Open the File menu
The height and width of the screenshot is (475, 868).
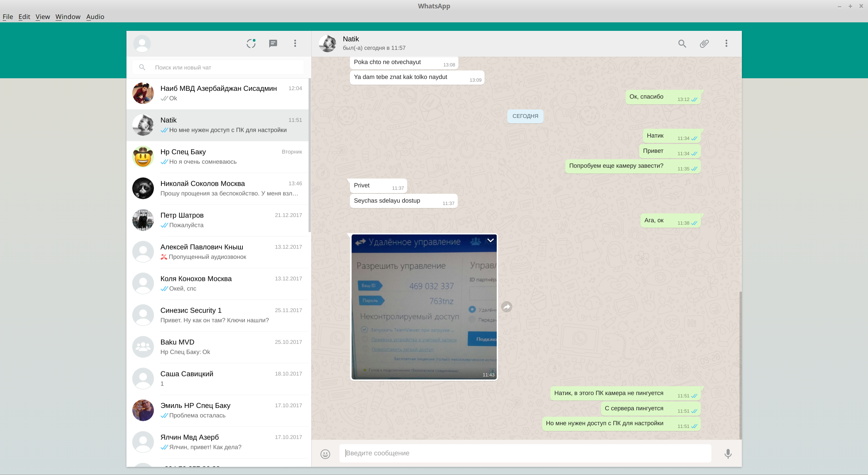point(8,17)
